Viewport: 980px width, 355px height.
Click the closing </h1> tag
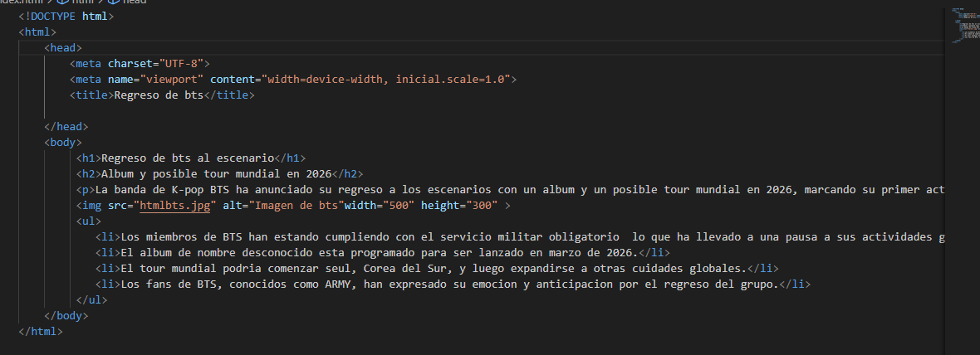(x=290, y=158)
